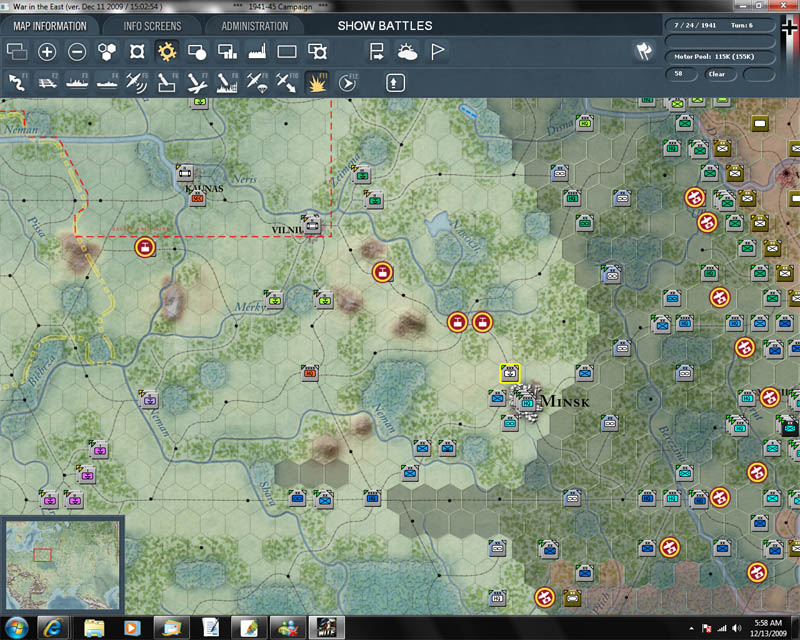Zoom in the map with plus icon
800x640 pixels.
coord(47,52)
